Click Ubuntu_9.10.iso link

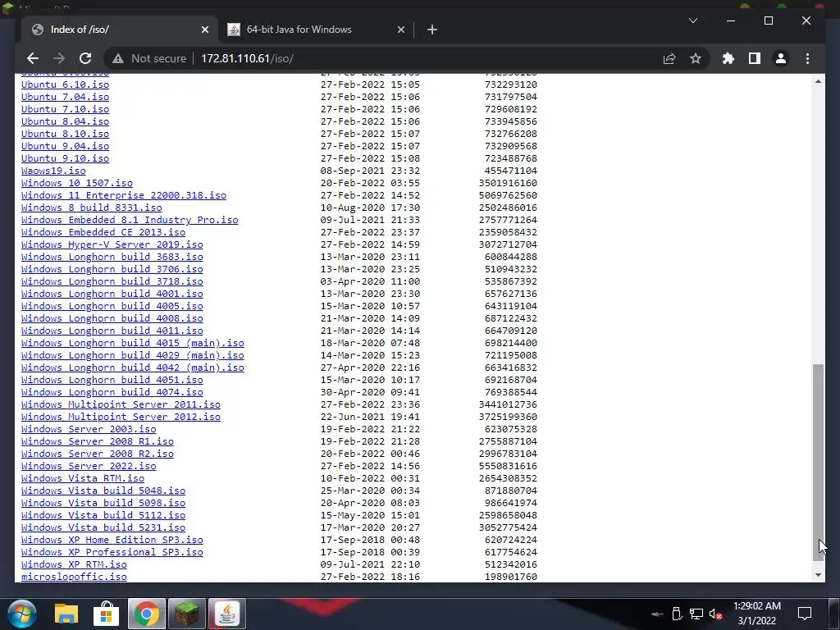(66, 158)
